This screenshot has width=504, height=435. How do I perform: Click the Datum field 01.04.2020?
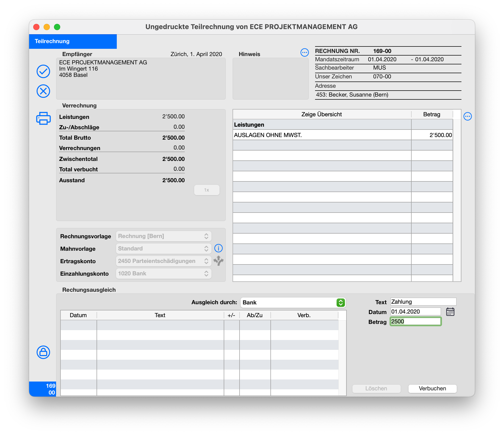point(416,312)
